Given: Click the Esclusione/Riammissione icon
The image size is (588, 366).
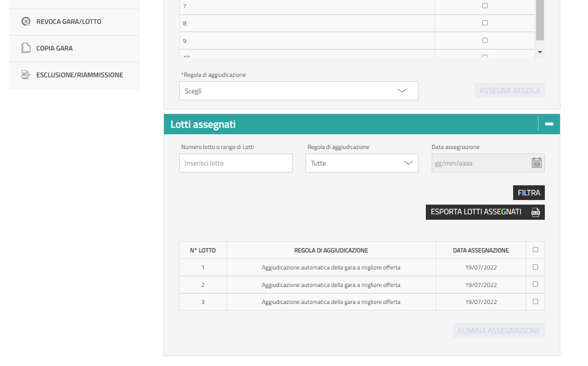Looking at the screenshot, I should (26, 75).
